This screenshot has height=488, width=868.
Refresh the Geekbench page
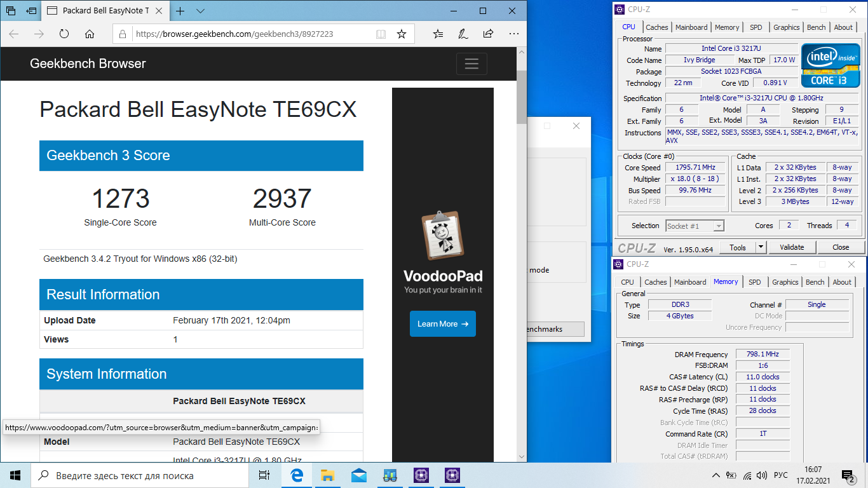tap(64, 34)
